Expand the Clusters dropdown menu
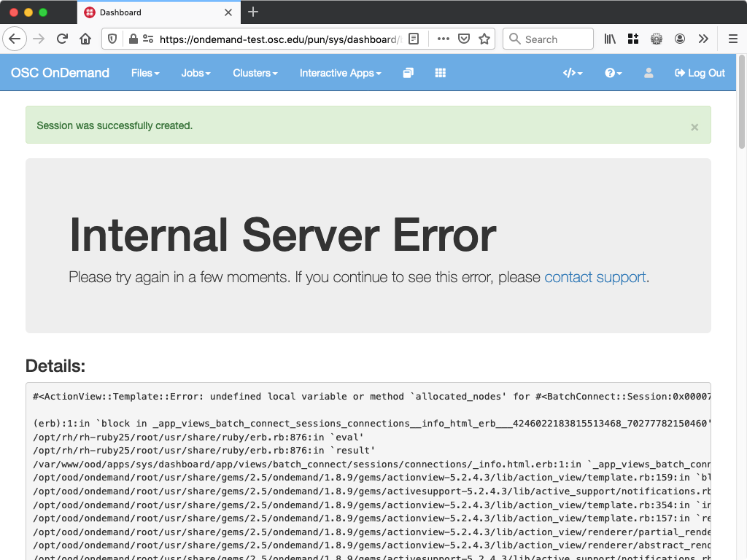This screenshot has height=560, width=747. 255,73
